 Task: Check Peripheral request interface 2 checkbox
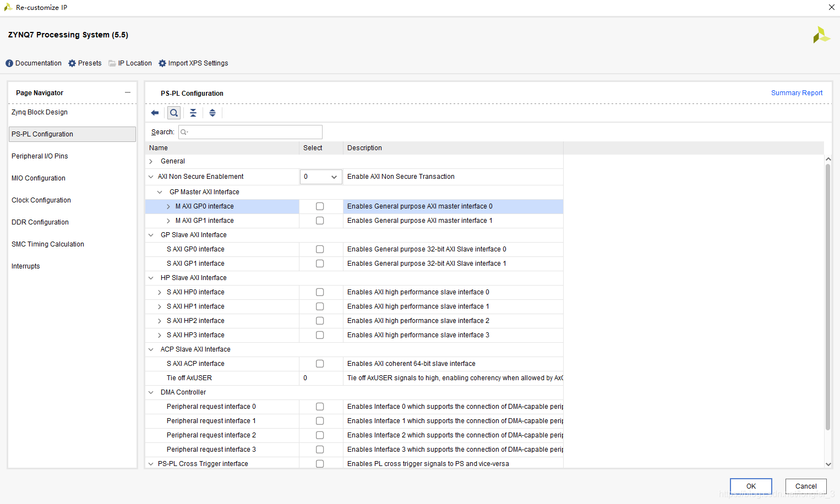(320, 435)
